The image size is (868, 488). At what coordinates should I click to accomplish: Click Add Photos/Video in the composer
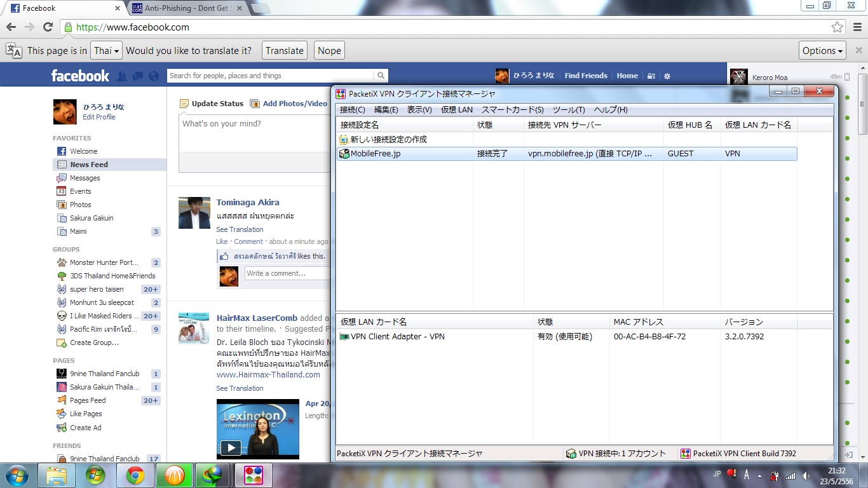[x=288, y=104]
